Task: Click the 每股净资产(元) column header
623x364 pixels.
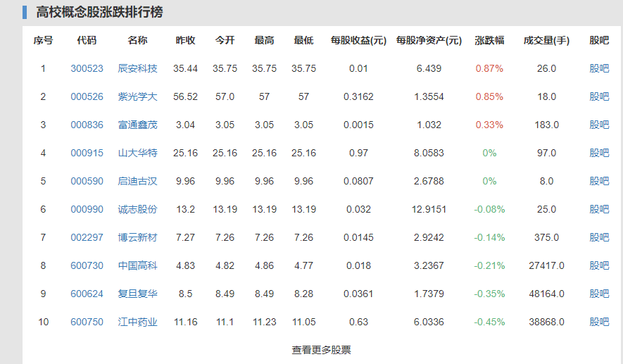Action: tap(429, 41)
